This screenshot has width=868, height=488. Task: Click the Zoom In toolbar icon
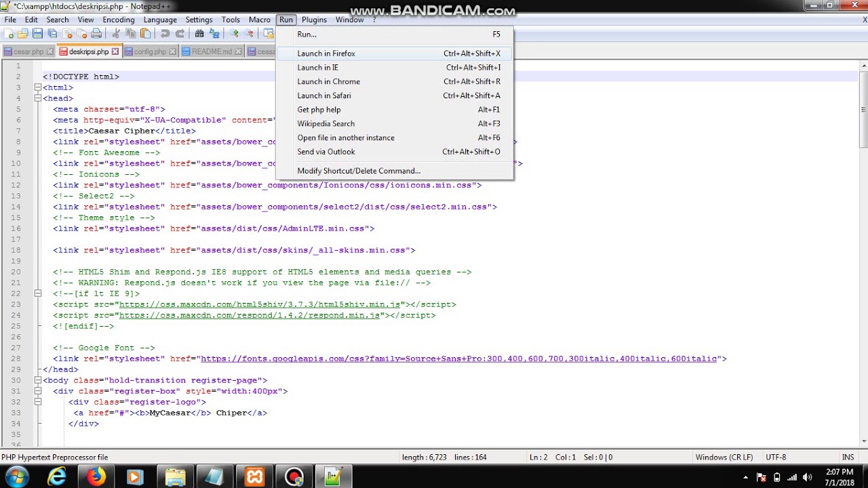(x=235, y=34)
